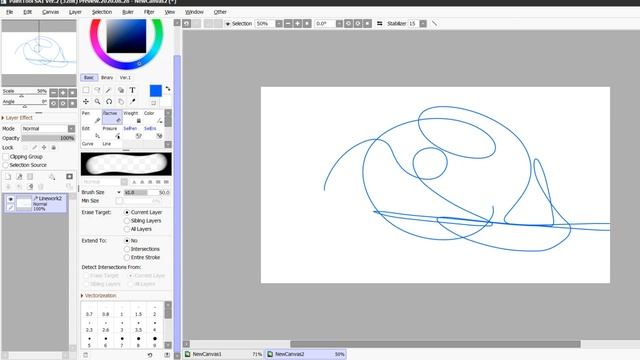Create a new layer folder
The width and height of the screenshot is (640, 360).
30,176
